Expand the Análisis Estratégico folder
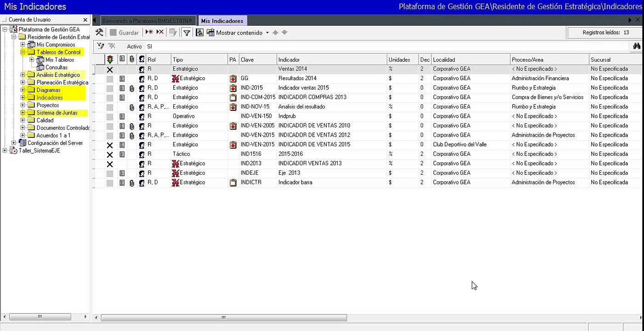Screen dimensions: 644x331 (23, 75)
